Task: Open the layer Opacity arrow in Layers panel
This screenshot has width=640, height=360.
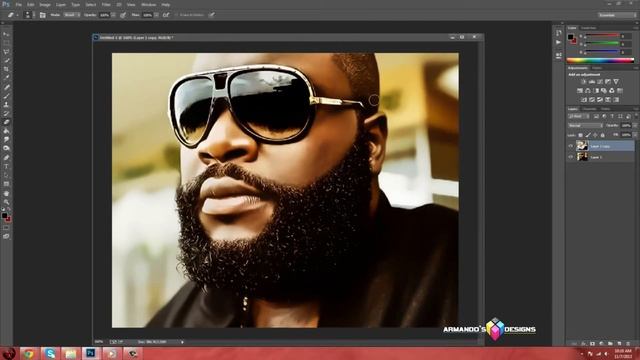Action: (635, 126)
